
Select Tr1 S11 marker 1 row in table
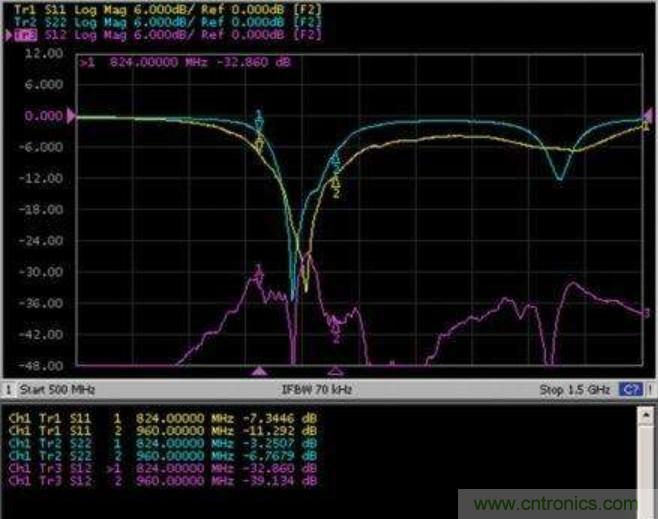pos(160,414)
